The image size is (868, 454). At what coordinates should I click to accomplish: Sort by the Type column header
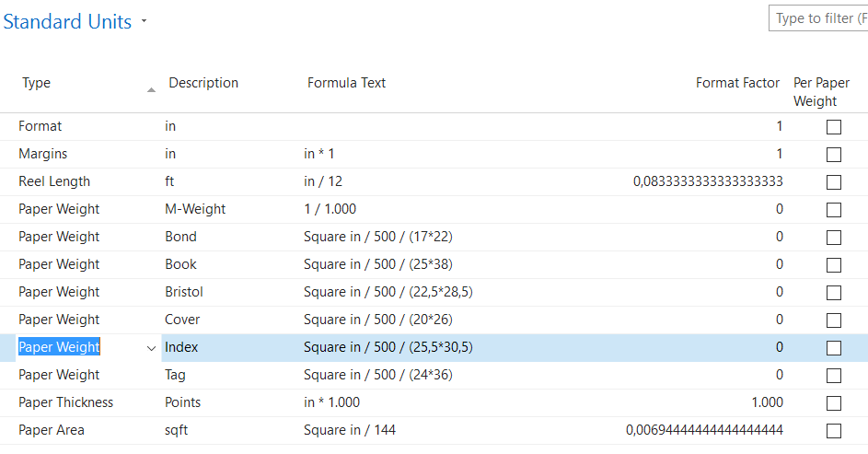click(x=37, y=83)
